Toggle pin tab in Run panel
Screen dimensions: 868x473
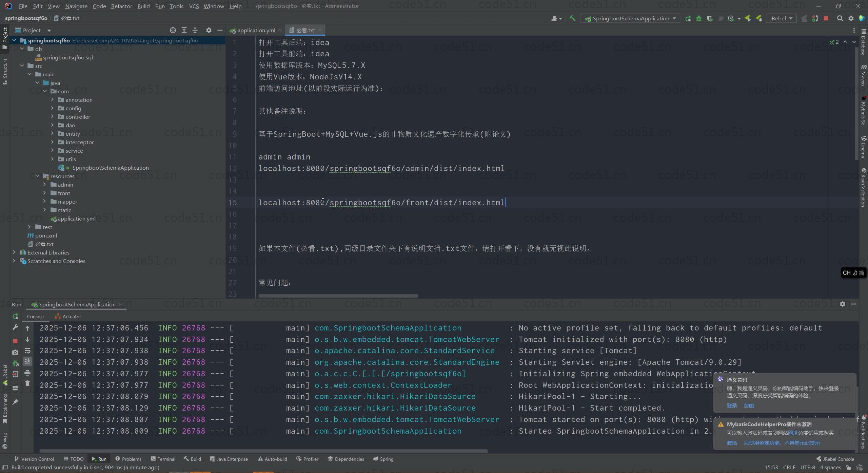coord(15,402)
